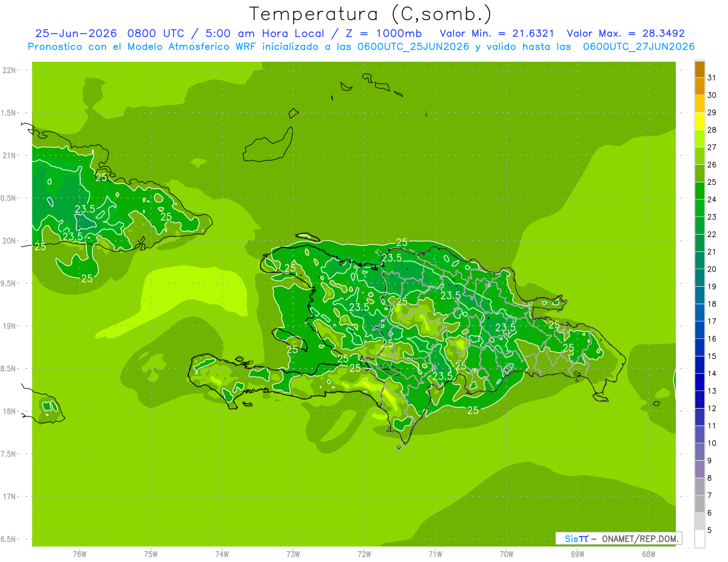
Task: Click the SisTT ONAMET/REP.DOM. logo box
Action: coord(618,538)
